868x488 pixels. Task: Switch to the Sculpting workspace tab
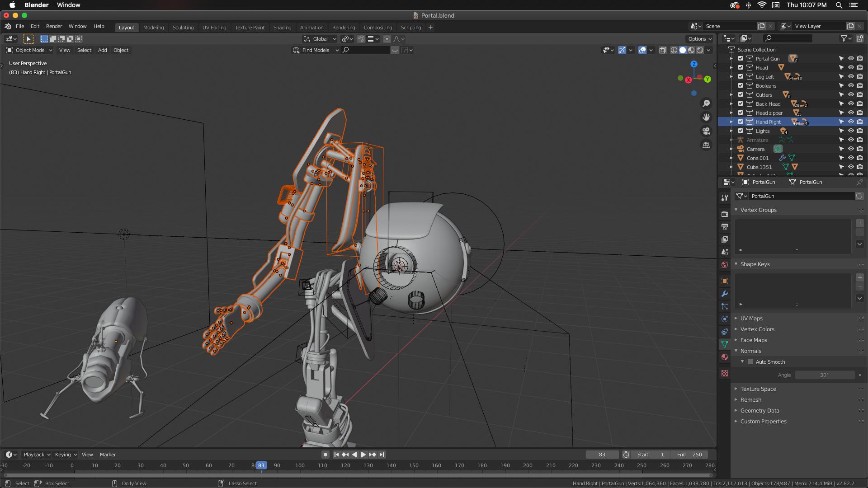tap(183, 28)
